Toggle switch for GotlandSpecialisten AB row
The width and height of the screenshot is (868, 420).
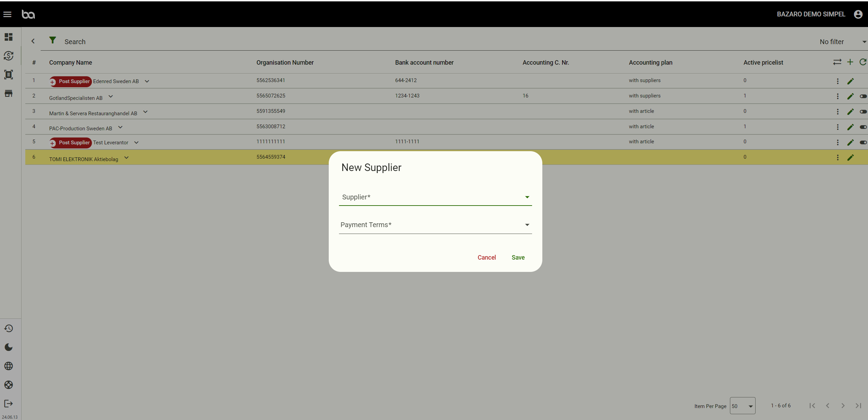(x=863, y=96)
